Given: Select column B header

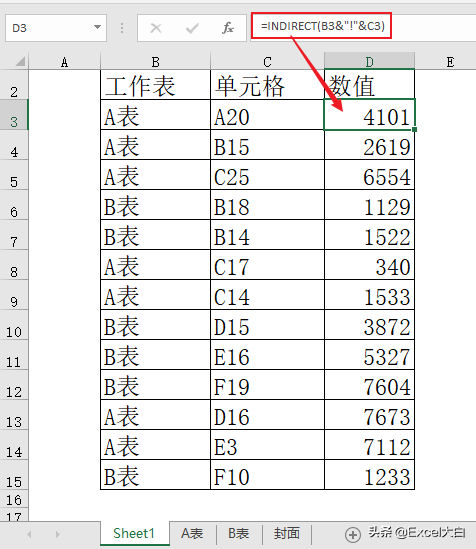Looking at the screenshot, I should tap(155, 62).
